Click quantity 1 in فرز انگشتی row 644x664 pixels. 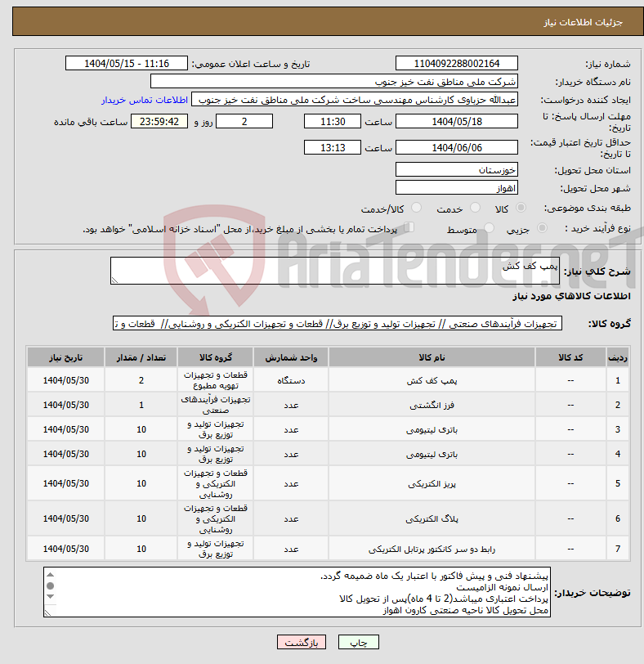pos(141,406)
